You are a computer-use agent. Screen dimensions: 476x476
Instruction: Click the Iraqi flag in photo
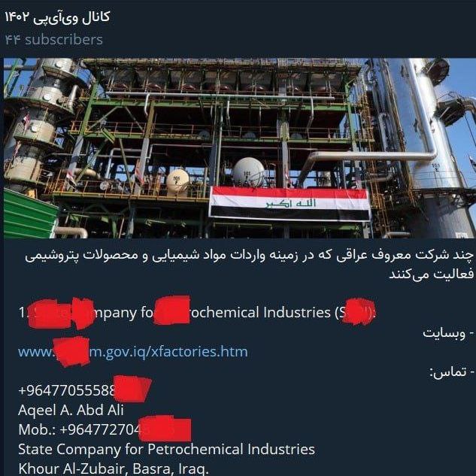pos(290,204)
